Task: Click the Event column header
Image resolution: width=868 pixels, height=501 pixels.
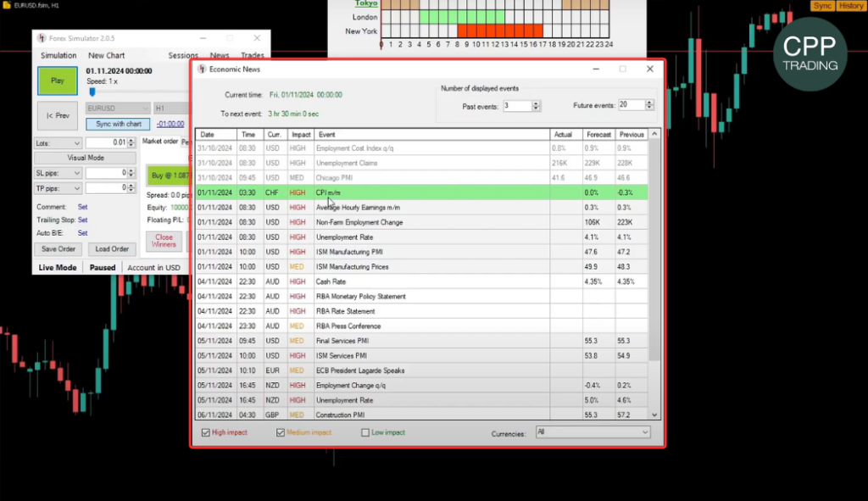Action: 431,135
